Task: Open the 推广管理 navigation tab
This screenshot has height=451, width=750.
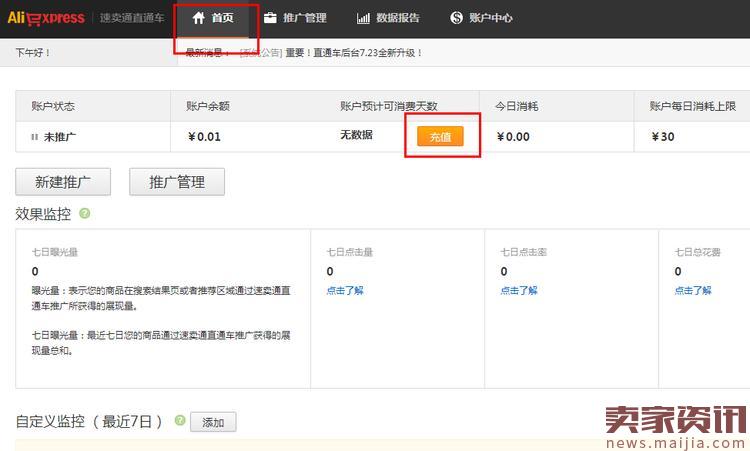Action: point(296,18)
